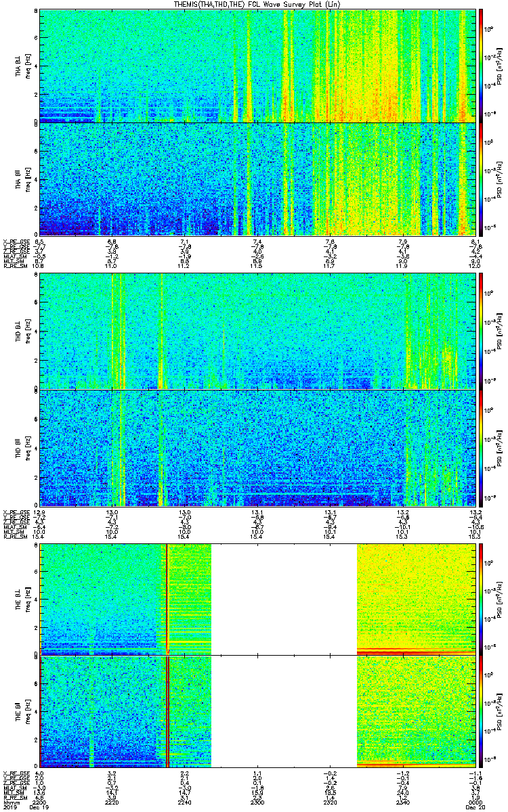508x812 pixels.
Task: Click the THE B-parallel PSD color bar
Action: pos(482,712)
